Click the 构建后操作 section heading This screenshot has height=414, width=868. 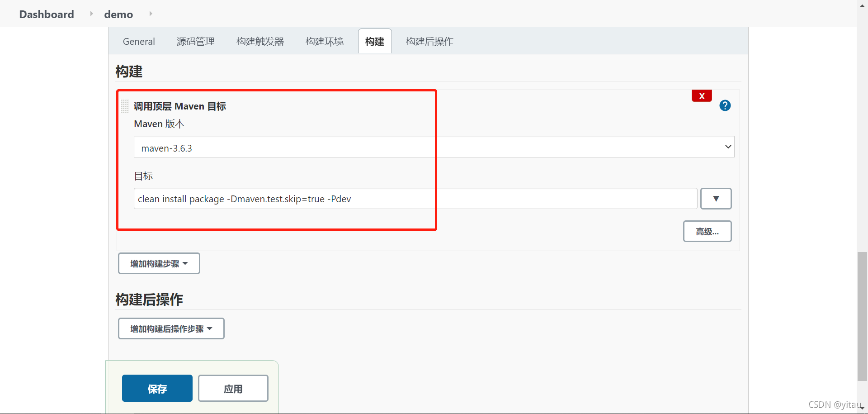(x=149, y=299)
